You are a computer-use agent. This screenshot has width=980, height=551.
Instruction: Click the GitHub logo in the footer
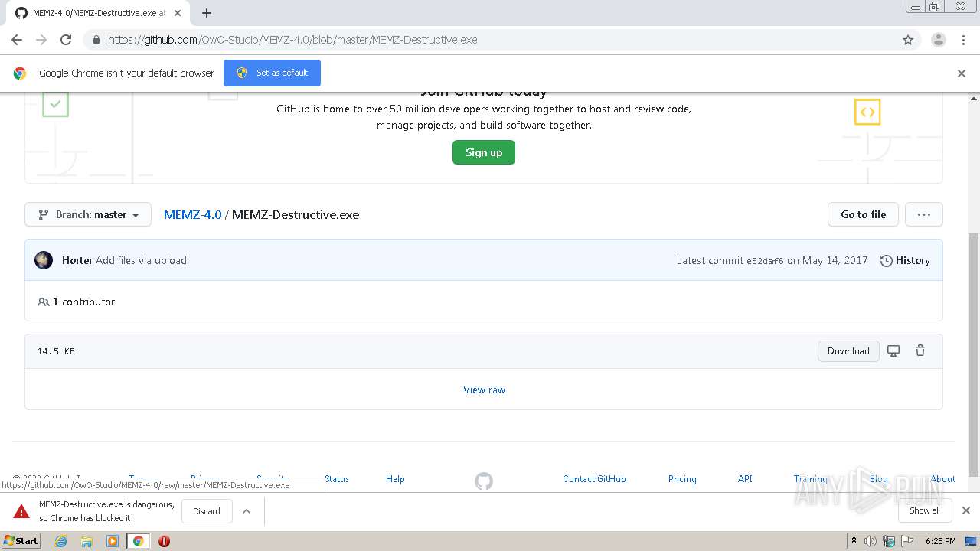pos(484,481)
